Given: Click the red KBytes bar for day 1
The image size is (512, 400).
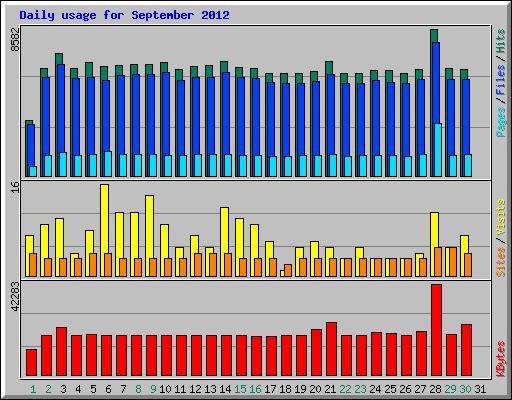Looking at the screenshot, I should tap(31, 363).
